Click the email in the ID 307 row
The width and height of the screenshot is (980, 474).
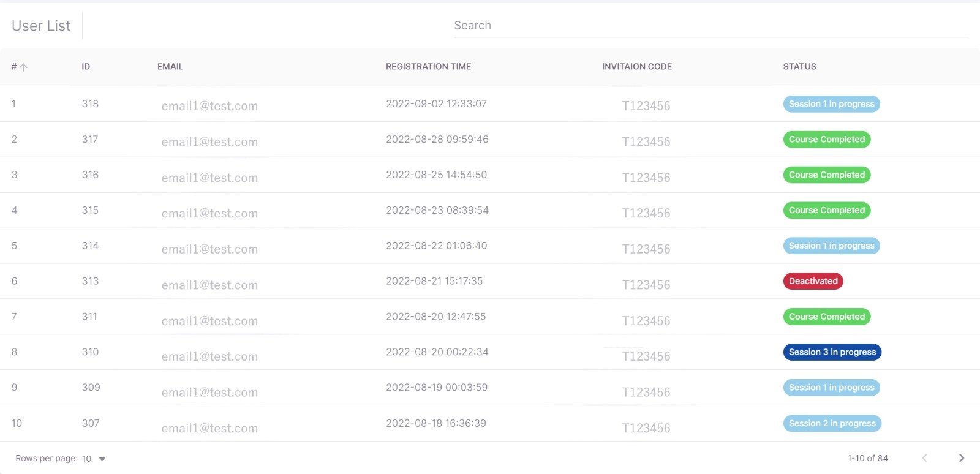[209, 428]
